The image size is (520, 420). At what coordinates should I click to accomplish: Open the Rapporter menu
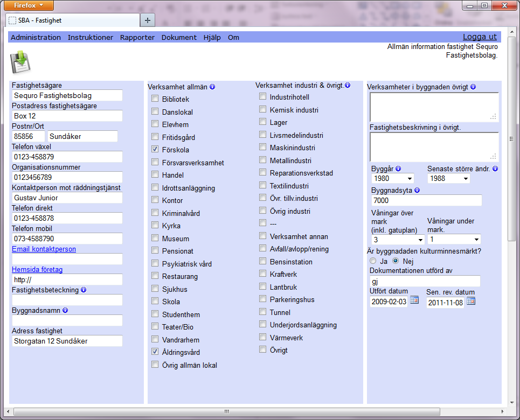137,38
